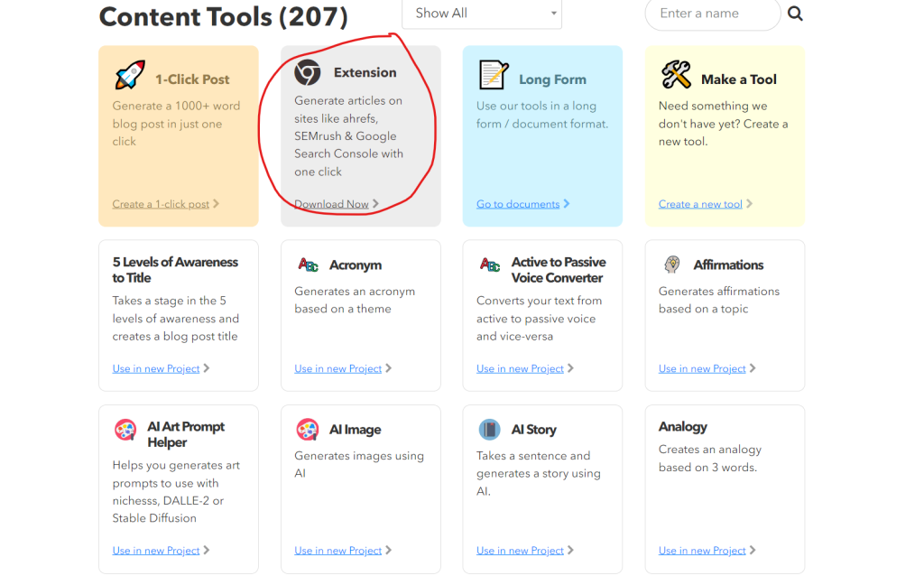
Task: Click the head lightbulb icon for Affirmations
Action: (x=672, y=265)
